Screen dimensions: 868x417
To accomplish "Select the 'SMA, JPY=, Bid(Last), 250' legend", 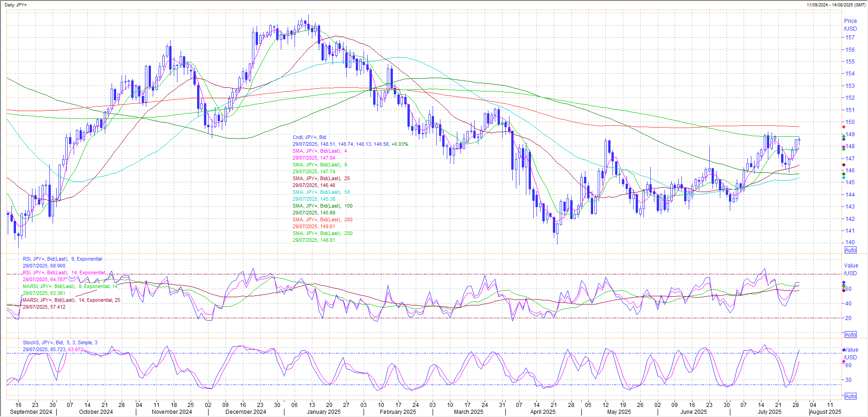I will click(x=322, y=233).
